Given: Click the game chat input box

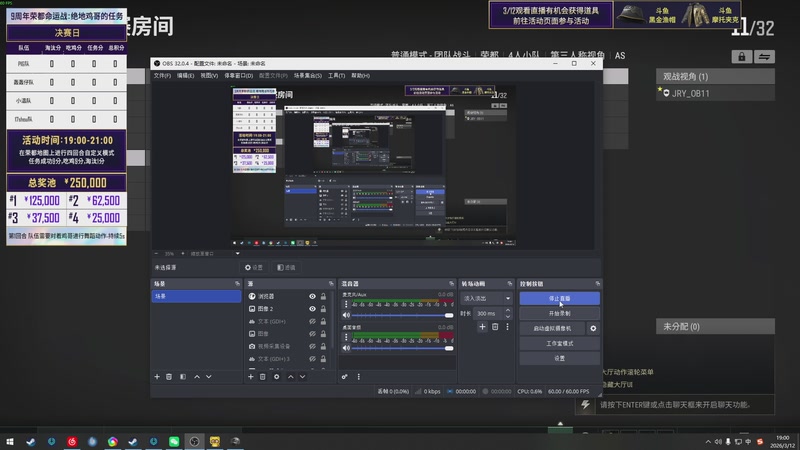Looking at the screenshot, I should click(684, 405).
